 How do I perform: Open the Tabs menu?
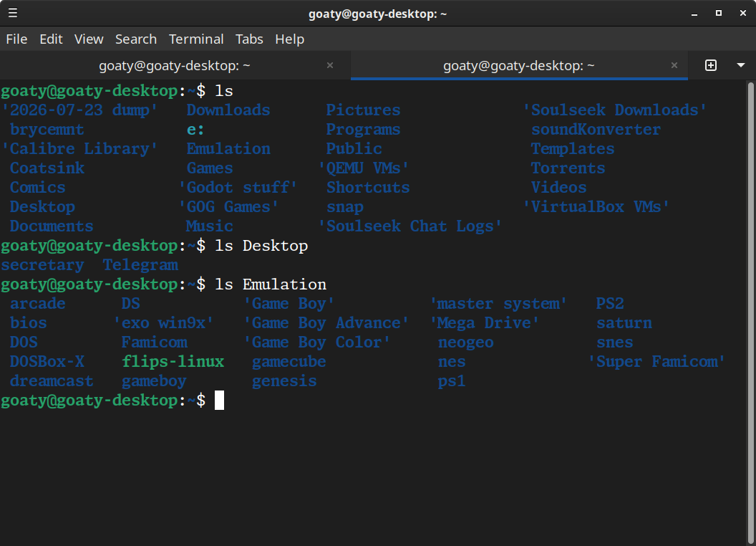tap(249, 39)
